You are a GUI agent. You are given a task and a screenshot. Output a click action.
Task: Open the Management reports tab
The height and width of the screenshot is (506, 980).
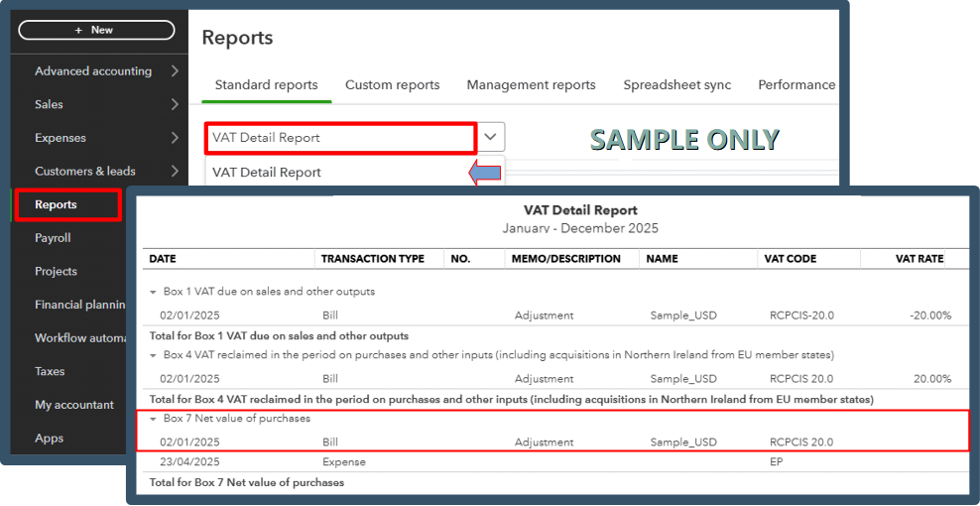coord(531,85)
